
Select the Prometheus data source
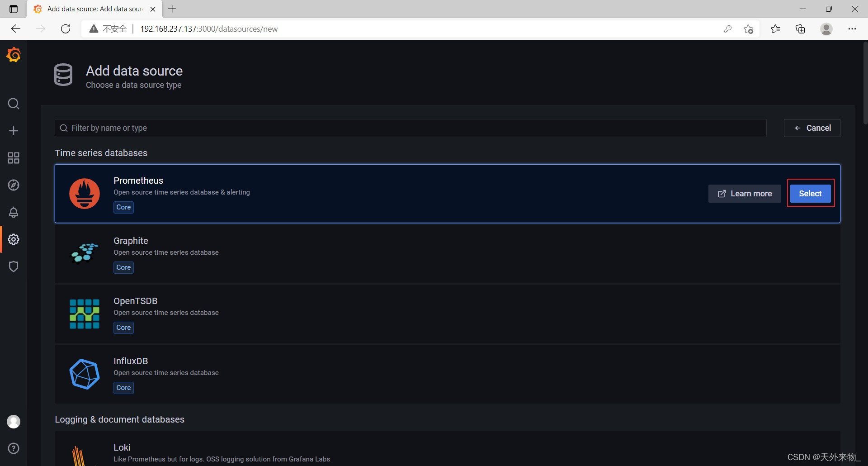pyautogui.click(x=810, y=194)
